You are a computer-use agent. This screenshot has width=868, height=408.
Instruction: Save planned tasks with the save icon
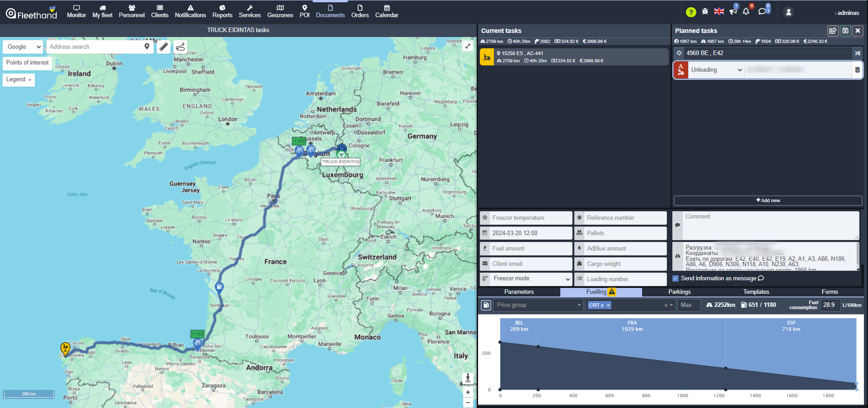pos(845,31)
